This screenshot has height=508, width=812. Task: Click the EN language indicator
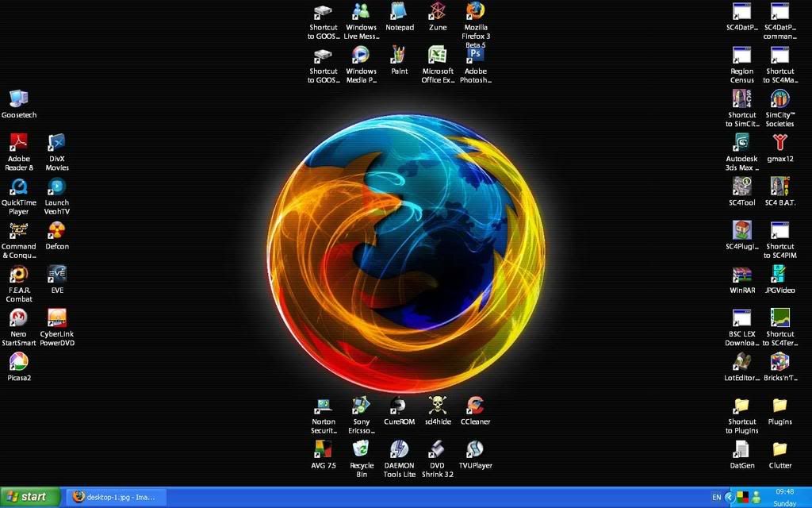coord(716,497)
